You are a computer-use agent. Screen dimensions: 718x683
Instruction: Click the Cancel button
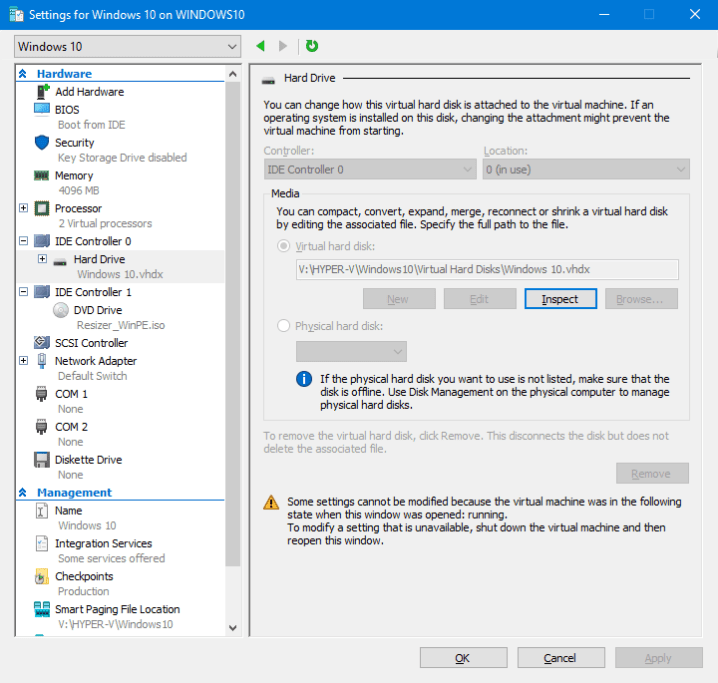pos(560,658)
